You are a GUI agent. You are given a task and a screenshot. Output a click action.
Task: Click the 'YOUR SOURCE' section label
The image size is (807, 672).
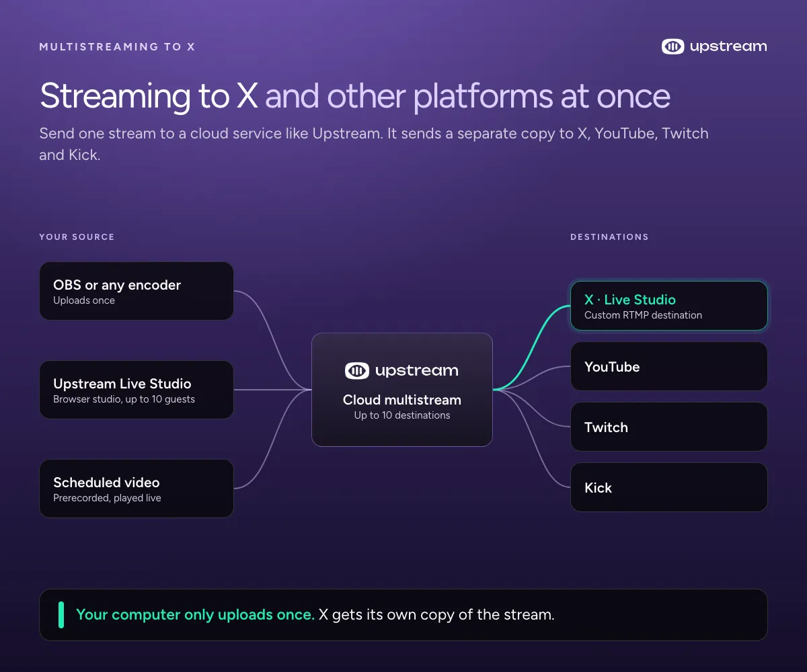click(x=77, y=237)
